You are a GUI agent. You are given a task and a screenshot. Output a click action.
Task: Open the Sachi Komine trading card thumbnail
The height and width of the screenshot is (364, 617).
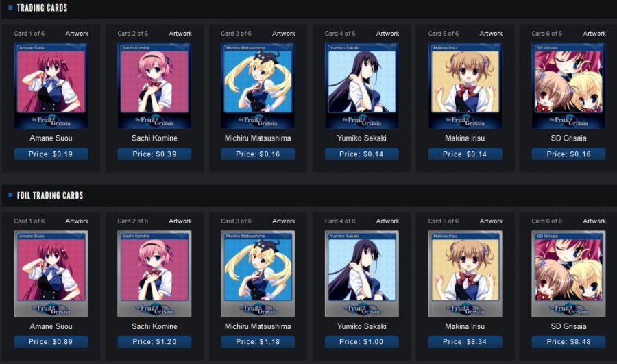coord(154,86)
